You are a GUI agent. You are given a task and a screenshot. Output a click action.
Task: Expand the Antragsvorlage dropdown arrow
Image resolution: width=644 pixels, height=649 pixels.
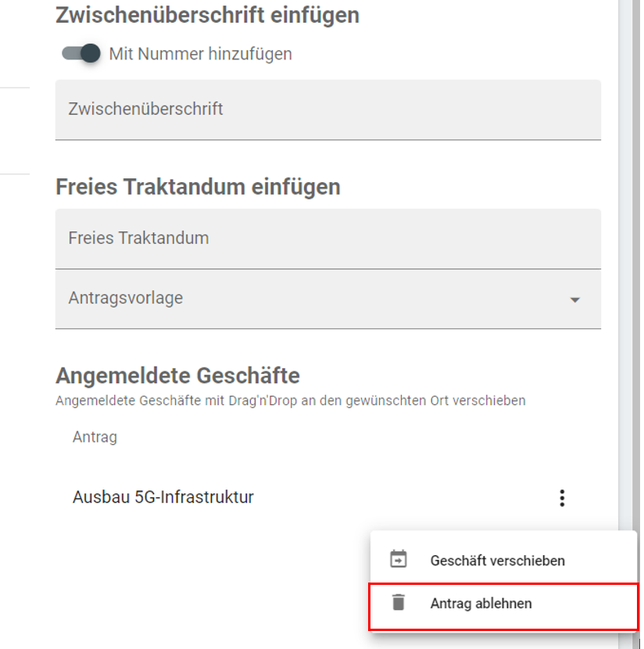click(x=575, y=299)
